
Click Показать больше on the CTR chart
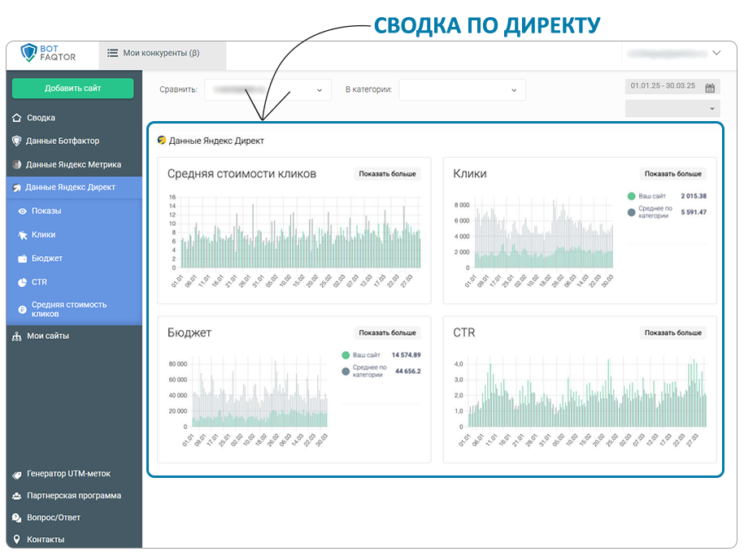pyautogui.click(x=672, y=332)
